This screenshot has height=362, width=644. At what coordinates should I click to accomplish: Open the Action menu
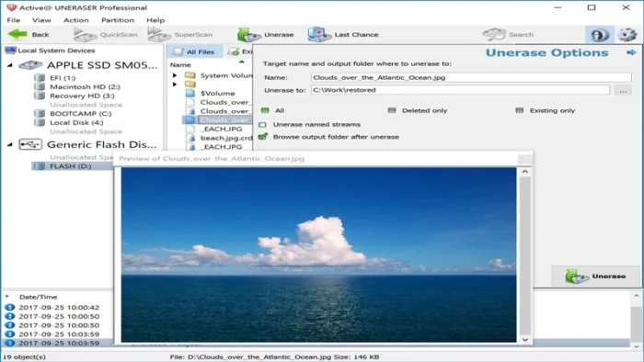click(76, 20)
